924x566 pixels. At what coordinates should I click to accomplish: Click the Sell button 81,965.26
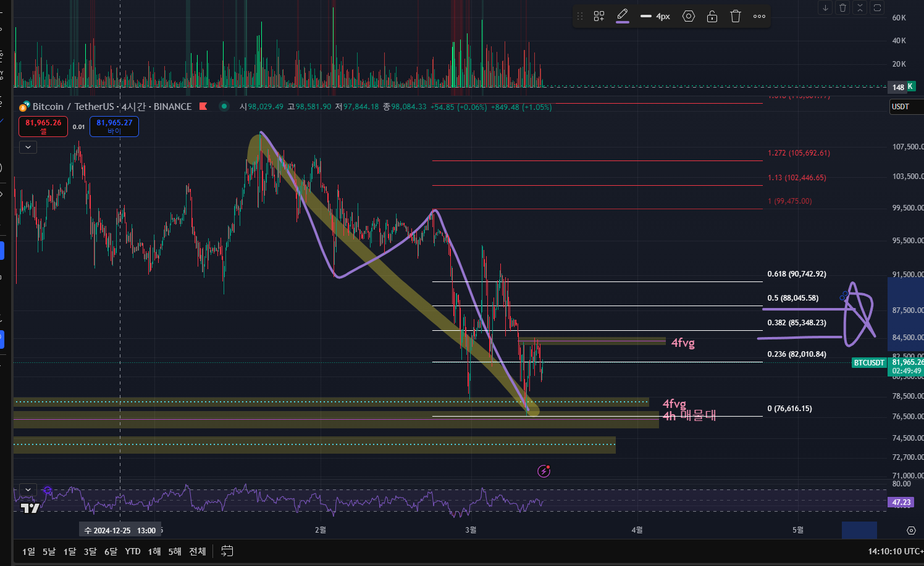click(x=43, y=127)
